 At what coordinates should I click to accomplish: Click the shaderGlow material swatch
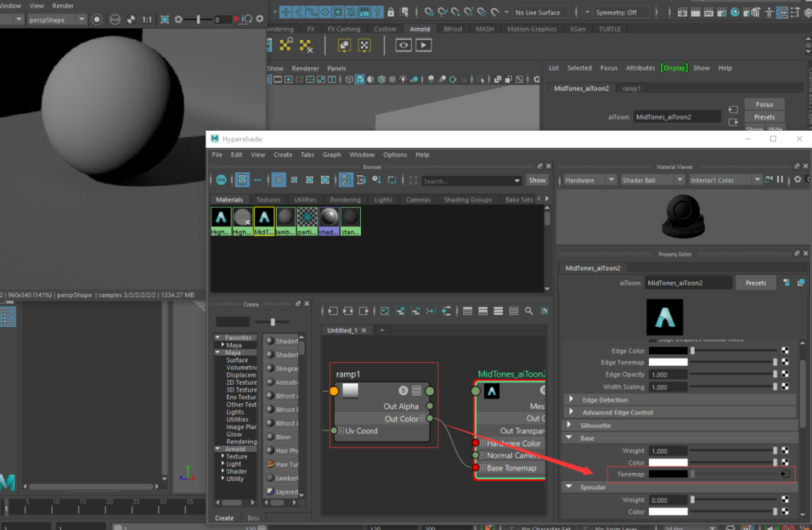point(329,222)
